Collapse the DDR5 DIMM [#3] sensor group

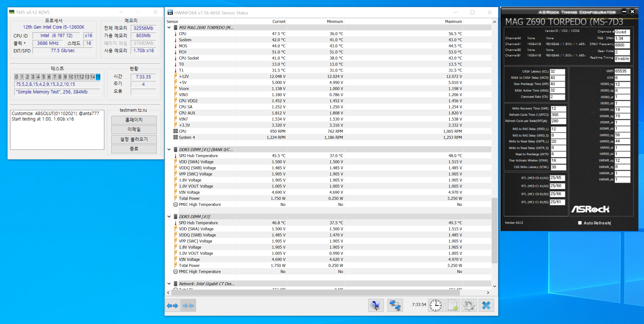point(169,217)
